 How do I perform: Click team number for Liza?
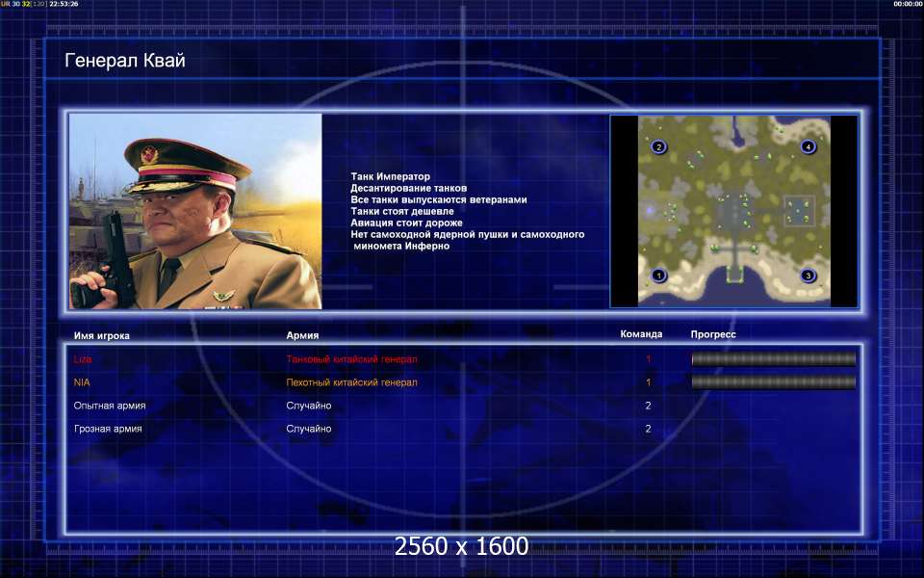[648, 359]
